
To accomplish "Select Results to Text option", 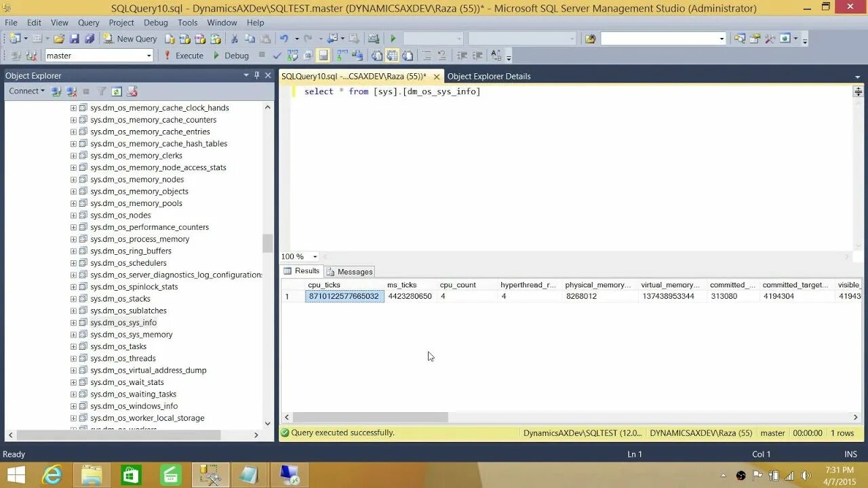I will click(376, 56).
